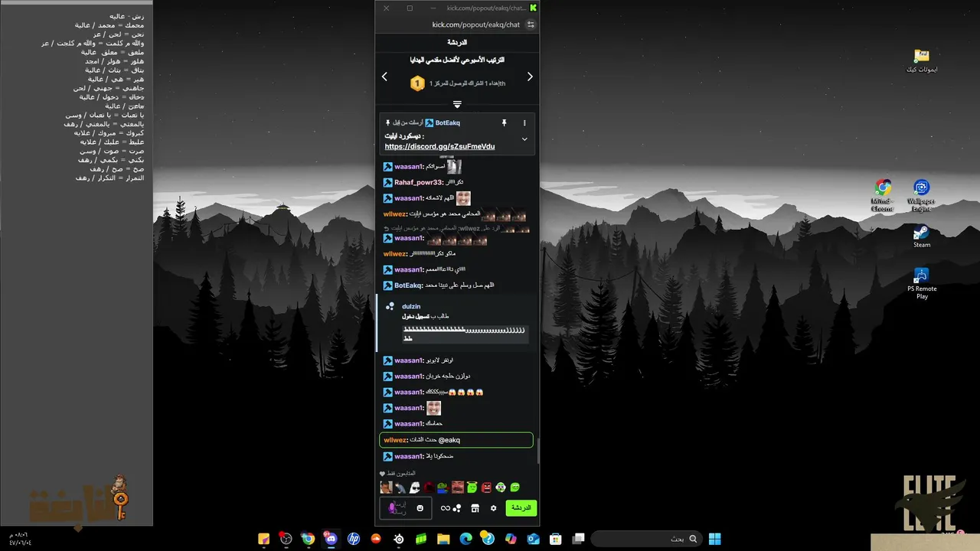Select the highlighted @eakq mention message
The image size is (980, 551).
pos(456,440)
